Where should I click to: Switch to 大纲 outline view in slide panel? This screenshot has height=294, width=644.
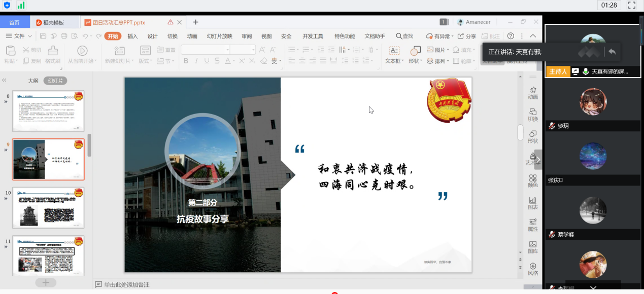coord(33,81)
